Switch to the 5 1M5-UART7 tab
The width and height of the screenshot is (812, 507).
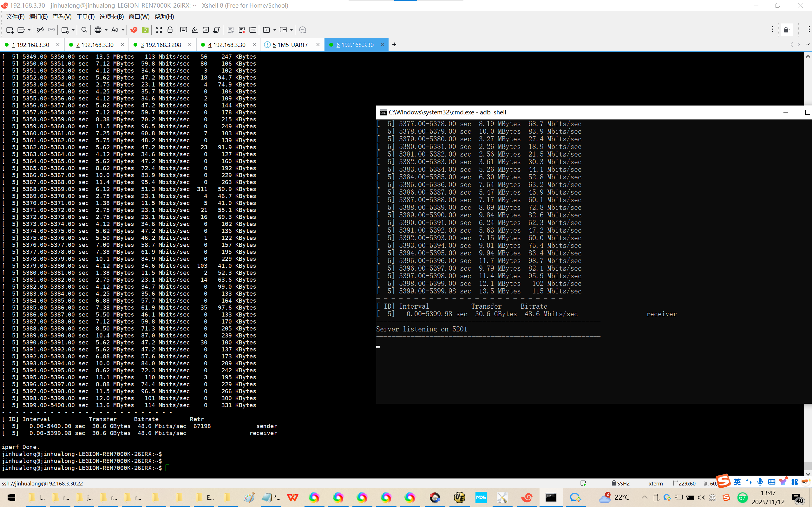point(290,45)
